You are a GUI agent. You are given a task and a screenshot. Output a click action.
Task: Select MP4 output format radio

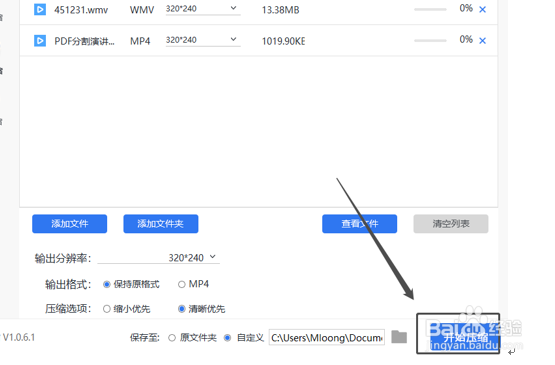tap(182, 284)
